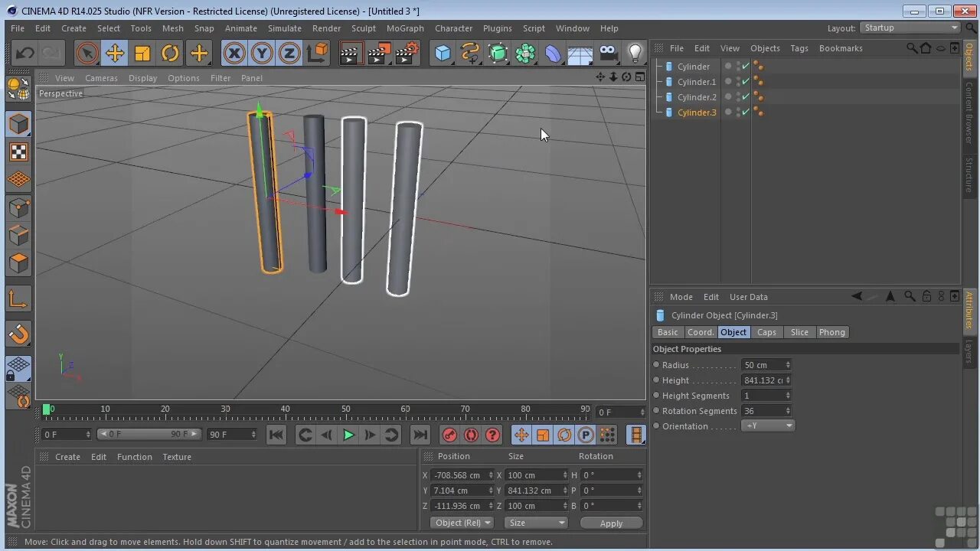Select the Live Selection tool

click(x=87, y=53)
